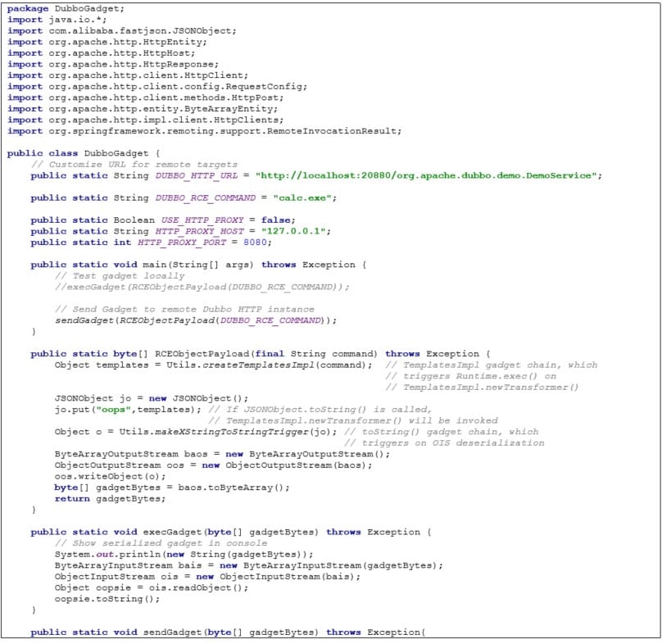Click Utils.createTemplatesImpl(command) call
Image resolution: width=662 pixels, height=644 pixels.
coord(269,365)
